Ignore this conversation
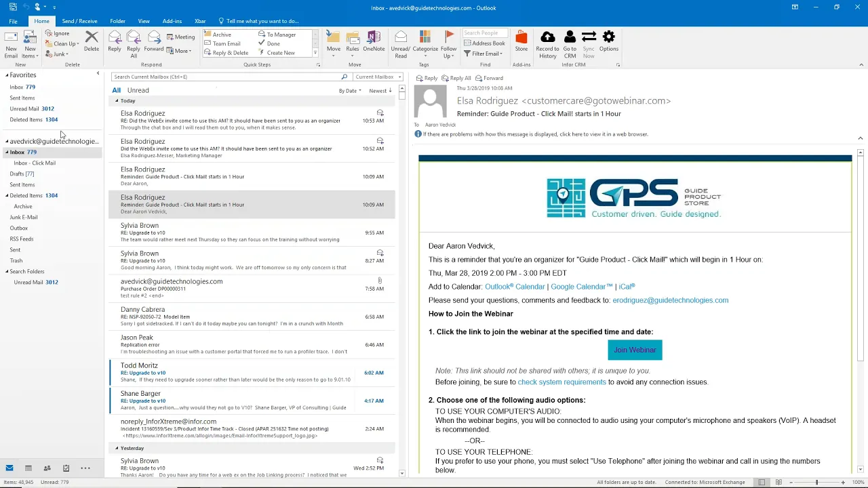The image size is (868, 488). pos(58,33)
